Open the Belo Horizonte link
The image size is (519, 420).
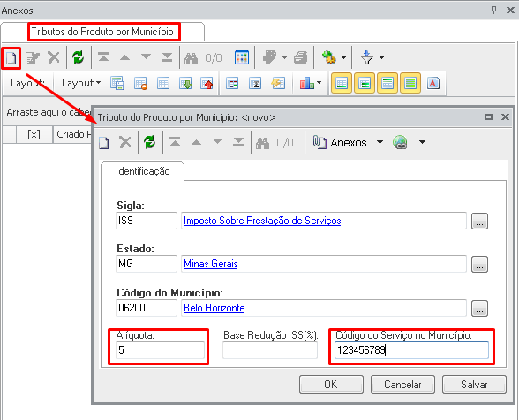214,308
